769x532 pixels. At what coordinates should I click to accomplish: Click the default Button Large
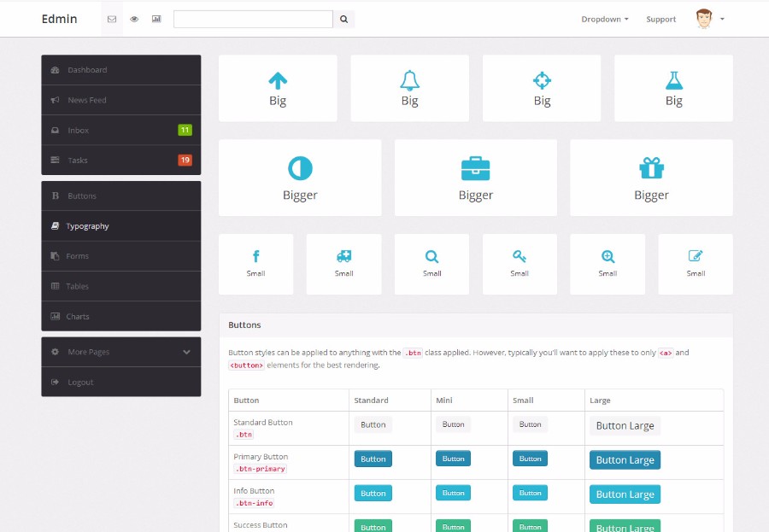pos(625,425)
